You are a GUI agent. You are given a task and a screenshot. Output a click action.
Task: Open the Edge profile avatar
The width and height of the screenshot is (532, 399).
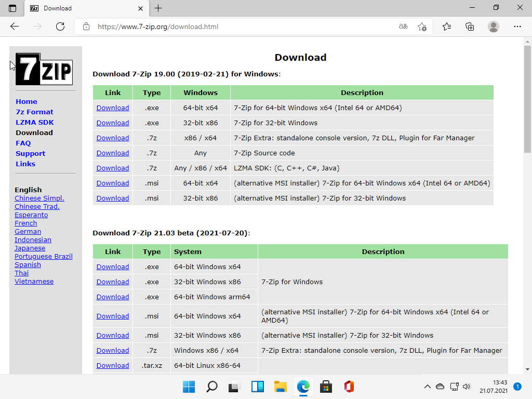(x=493, y=26)
